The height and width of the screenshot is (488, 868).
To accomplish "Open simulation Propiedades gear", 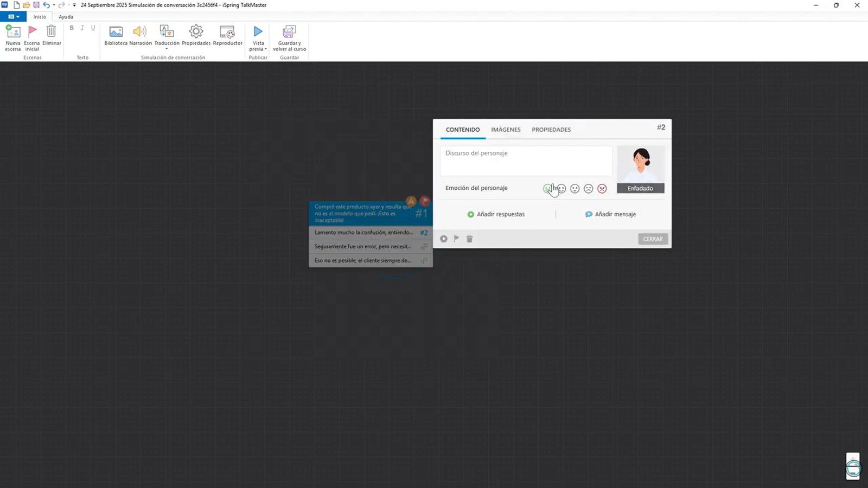I will tap(196, 35).
